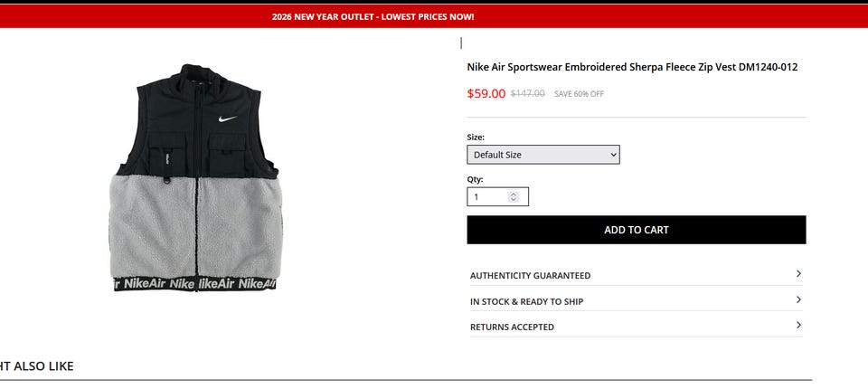This screenshot has width=868, height=389.
Task: Click the Size dropdown caret arrow
Action: tap(613, 155)
